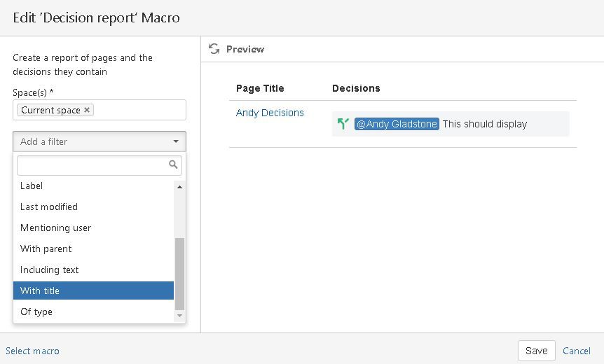
Task: Choose the Last modified filter
Action: point(49,206)
